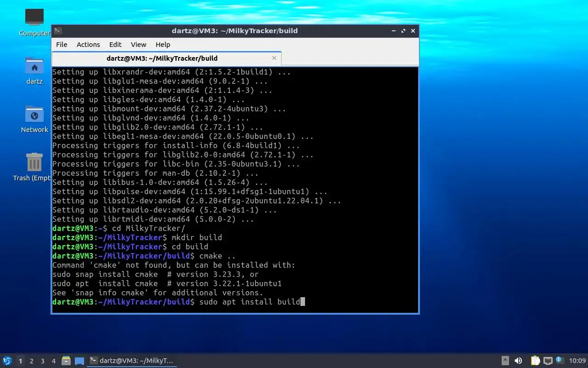
Task: Select the ~/MilkyTracker/build terminal tab
Action: (166, 58)
